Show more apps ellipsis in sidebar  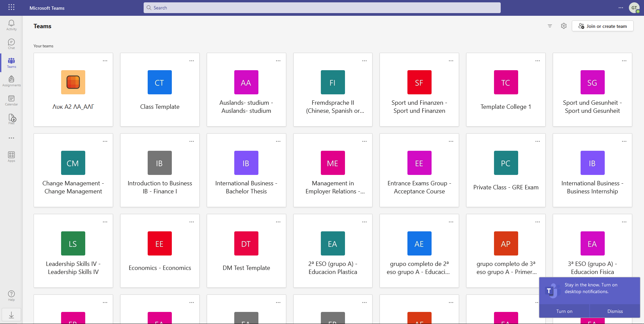(x=11, y=138)
